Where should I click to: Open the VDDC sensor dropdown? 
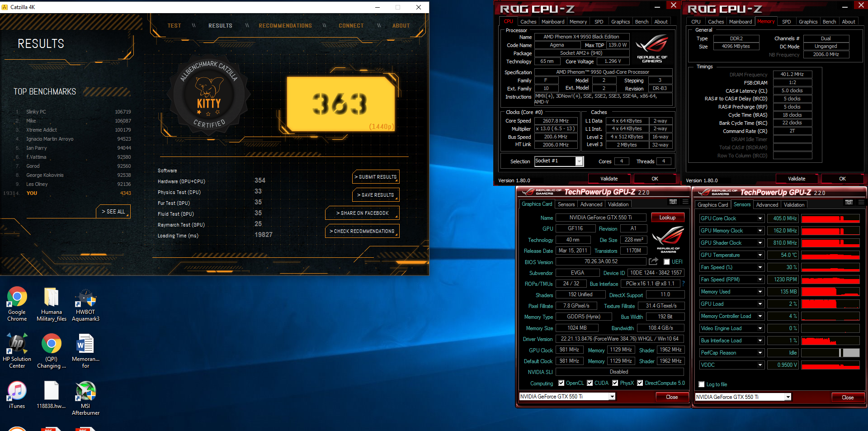tap(760, 365)
